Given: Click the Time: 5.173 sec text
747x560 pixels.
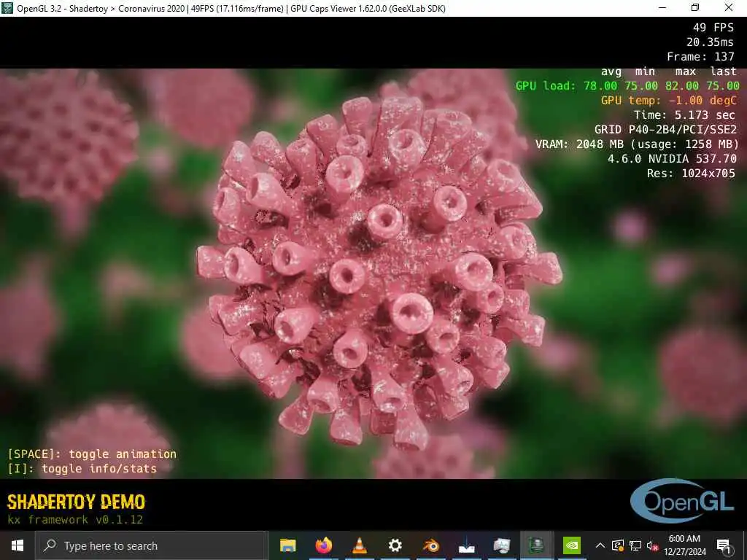Looking at the screenshot, I should [x=684, y=114].
